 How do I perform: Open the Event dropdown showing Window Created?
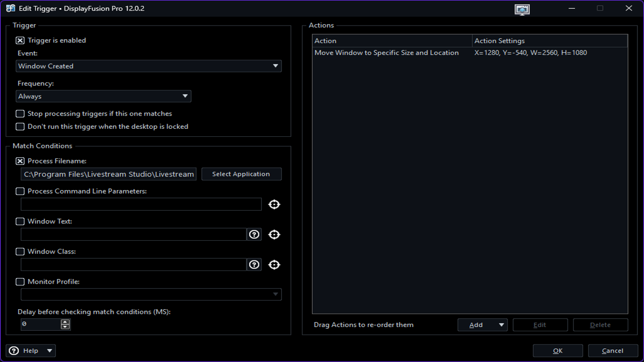(148, 66)
